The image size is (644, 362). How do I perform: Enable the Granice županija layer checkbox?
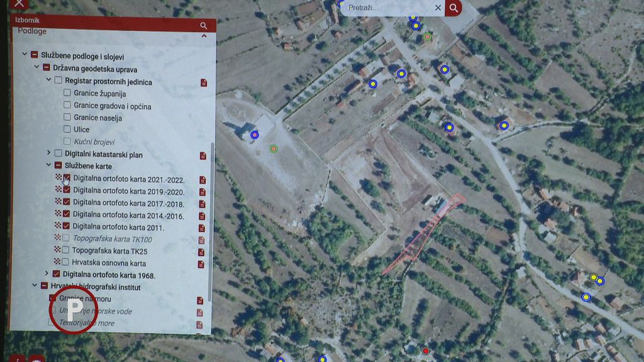point(67,94)
